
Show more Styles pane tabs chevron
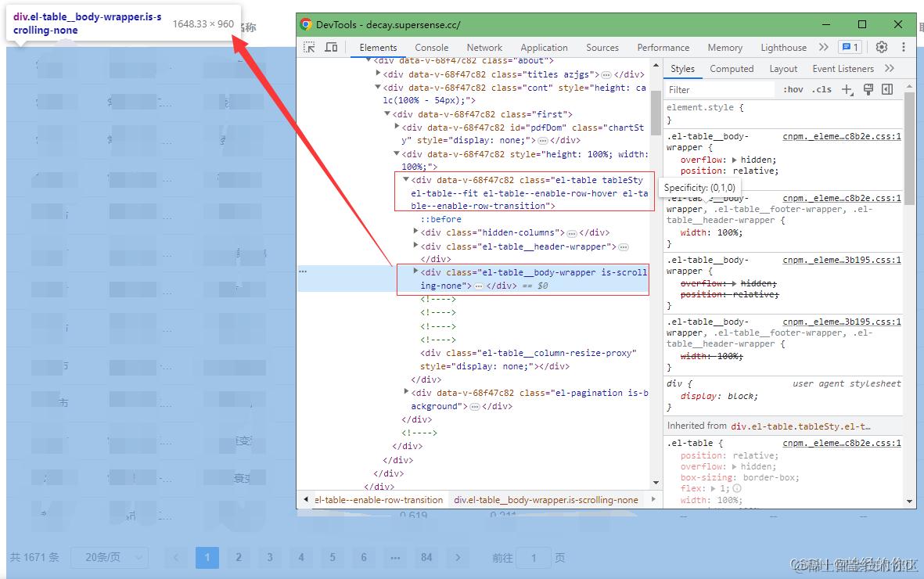[890, 68]
